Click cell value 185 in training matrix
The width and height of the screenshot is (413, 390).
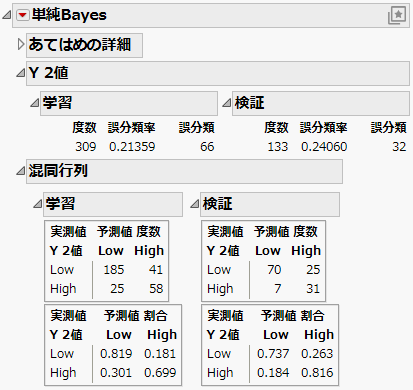click(x=114, y=270)
